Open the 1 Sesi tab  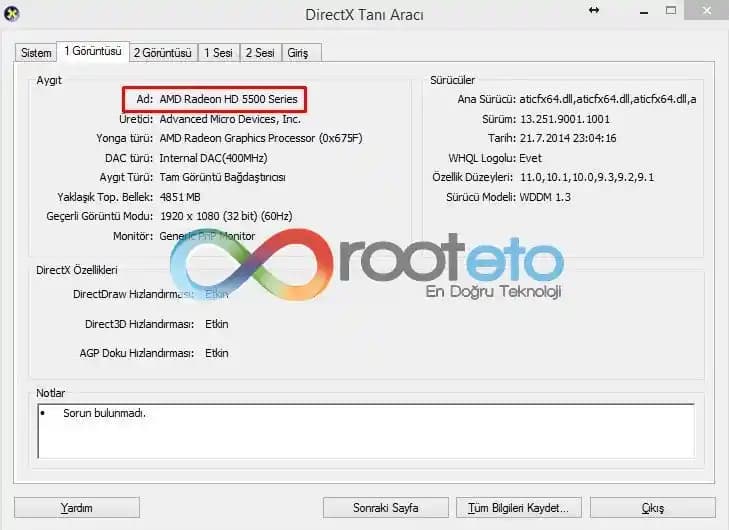(x=219, y=53)
